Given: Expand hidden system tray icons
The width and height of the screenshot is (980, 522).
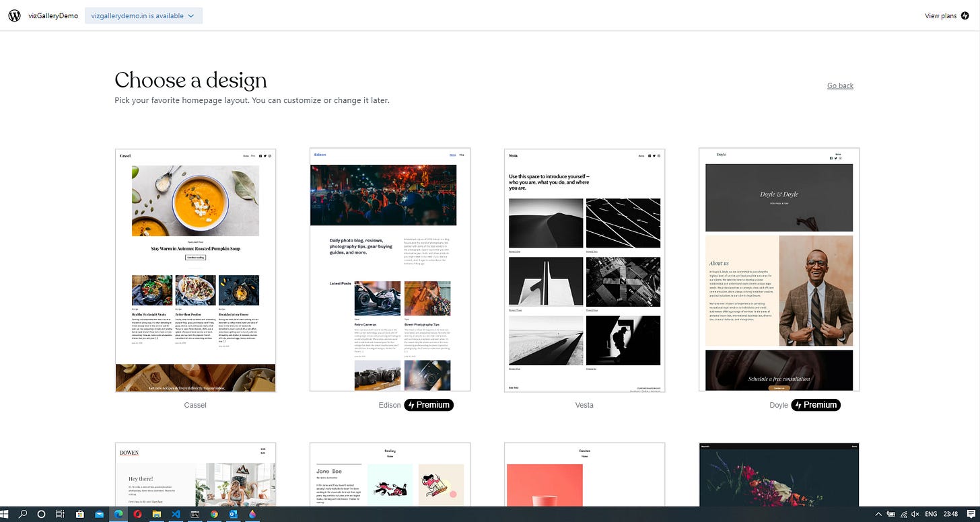Looking at the screenshot, I should coord(878,514).
